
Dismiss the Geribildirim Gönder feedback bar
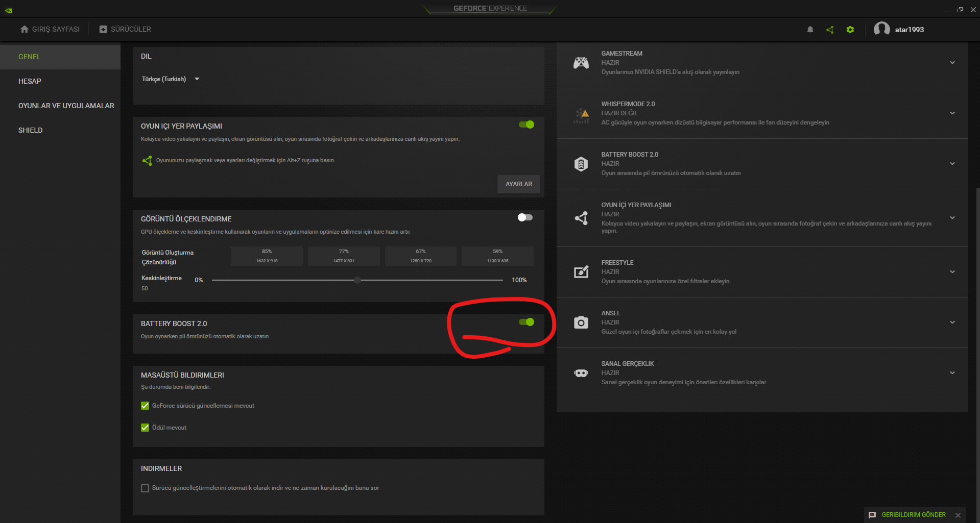[958, 515]
